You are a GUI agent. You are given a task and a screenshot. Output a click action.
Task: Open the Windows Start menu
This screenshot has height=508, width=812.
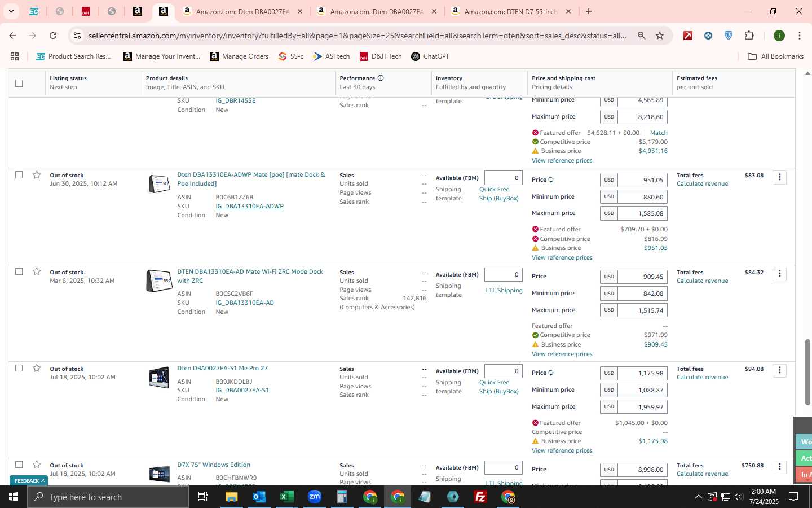pos(14,497)
